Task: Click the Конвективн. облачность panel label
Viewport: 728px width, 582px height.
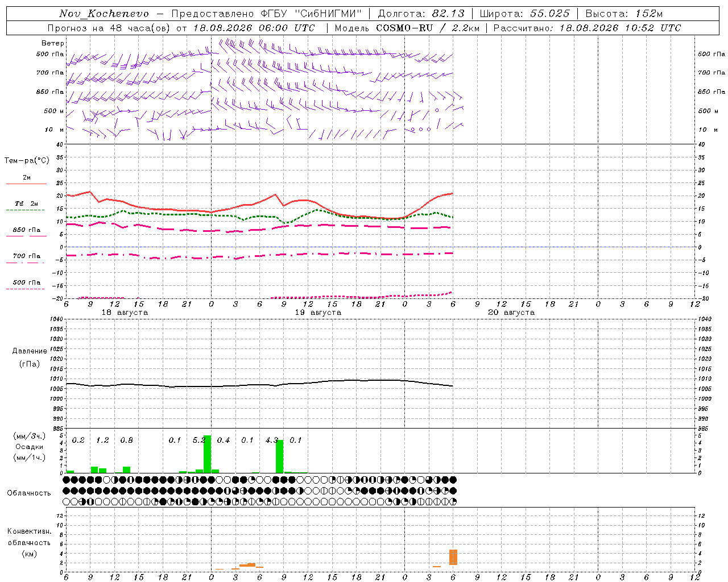Action: pyautogui.click(x=29, y=542)
